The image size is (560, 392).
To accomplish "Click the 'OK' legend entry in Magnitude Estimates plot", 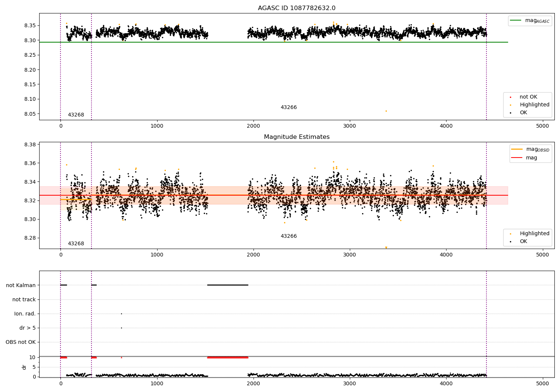I will [519, 242].
